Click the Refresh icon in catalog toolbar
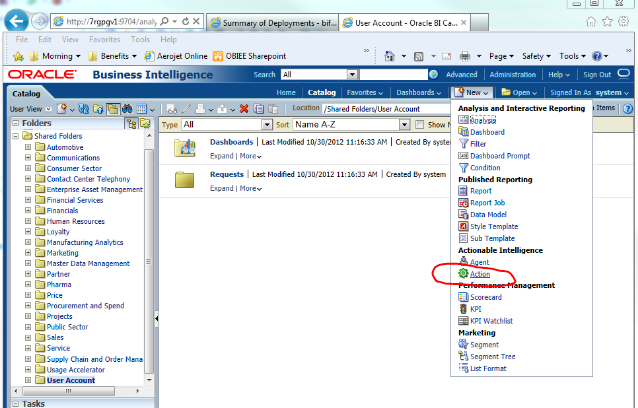 pyautogui.click(x=83, y=109)
